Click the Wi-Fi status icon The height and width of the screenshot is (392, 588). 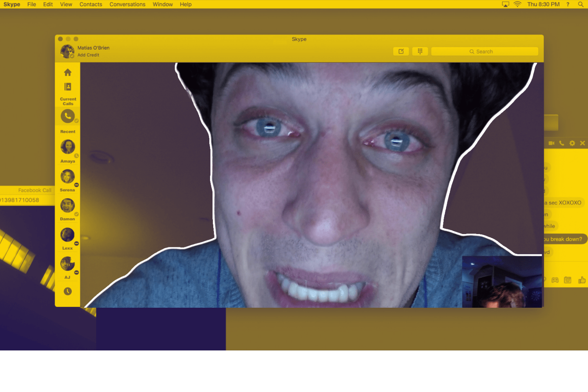point(517,4)
